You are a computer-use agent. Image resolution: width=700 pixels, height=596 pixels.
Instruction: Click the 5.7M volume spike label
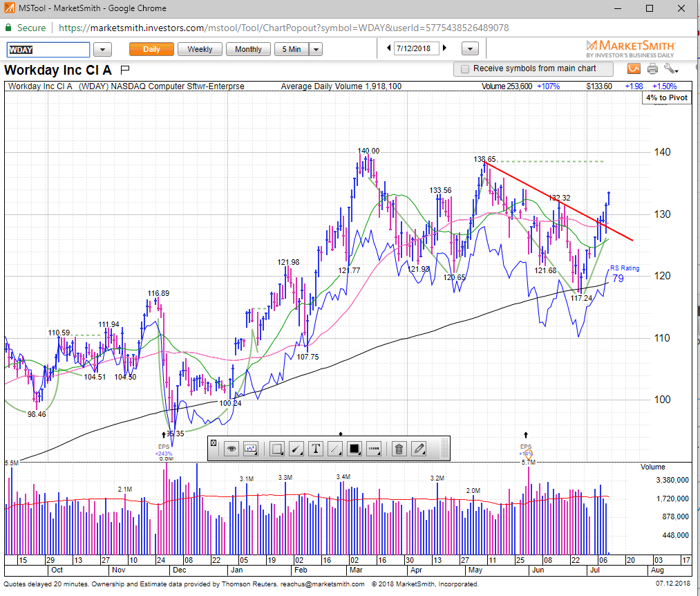[x=528, y=462]
